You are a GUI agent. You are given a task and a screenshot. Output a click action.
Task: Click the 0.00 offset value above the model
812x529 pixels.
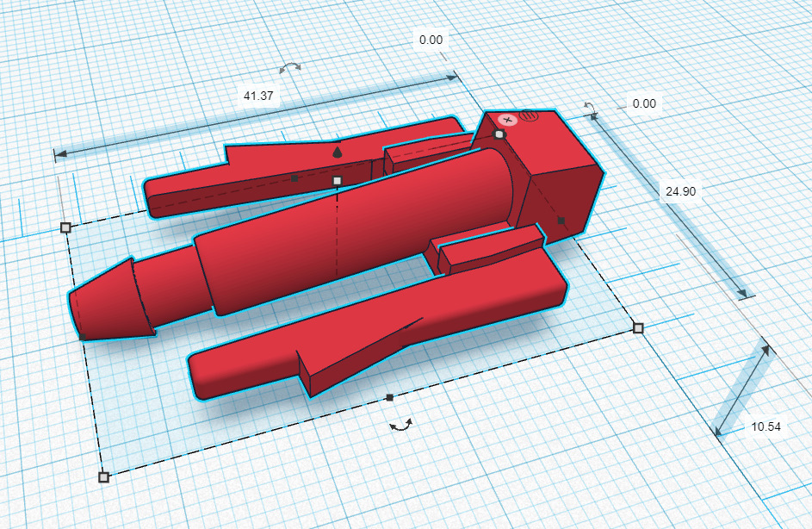(x=431, y=40)
